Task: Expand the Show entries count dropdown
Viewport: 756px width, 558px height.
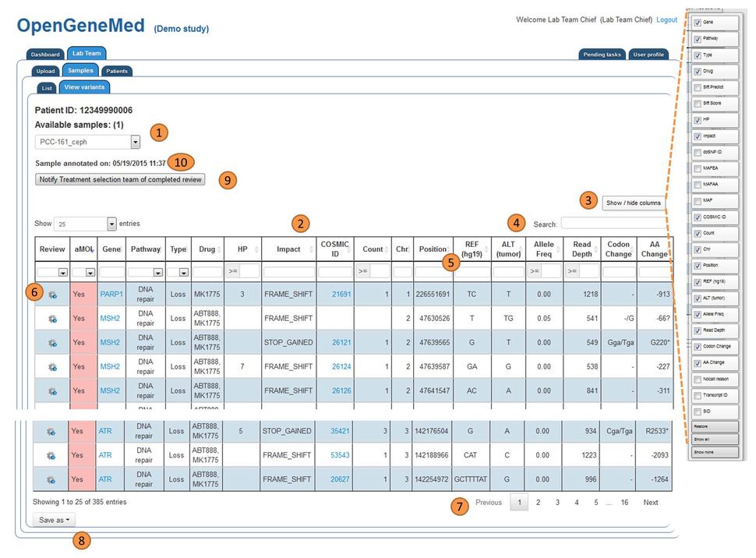Action: [x=111, y=224]
